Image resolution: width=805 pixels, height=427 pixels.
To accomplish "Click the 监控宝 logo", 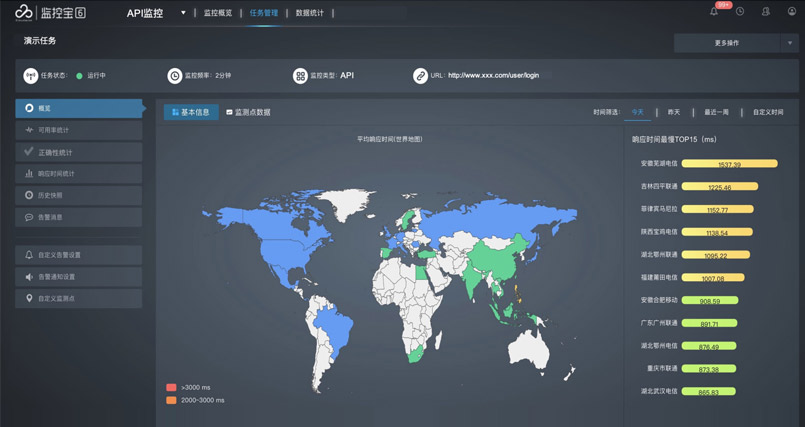I will pos(50,13).
